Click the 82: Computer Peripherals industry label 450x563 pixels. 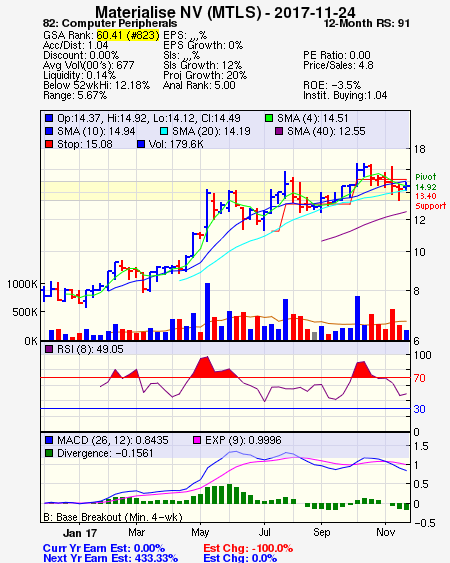110,24
